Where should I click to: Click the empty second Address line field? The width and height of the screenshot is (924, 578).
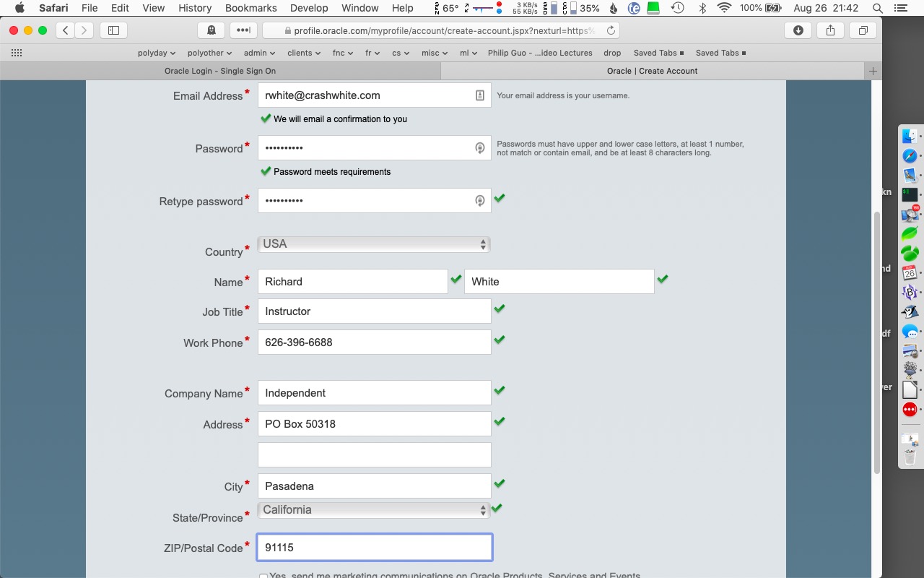[374, 455]
